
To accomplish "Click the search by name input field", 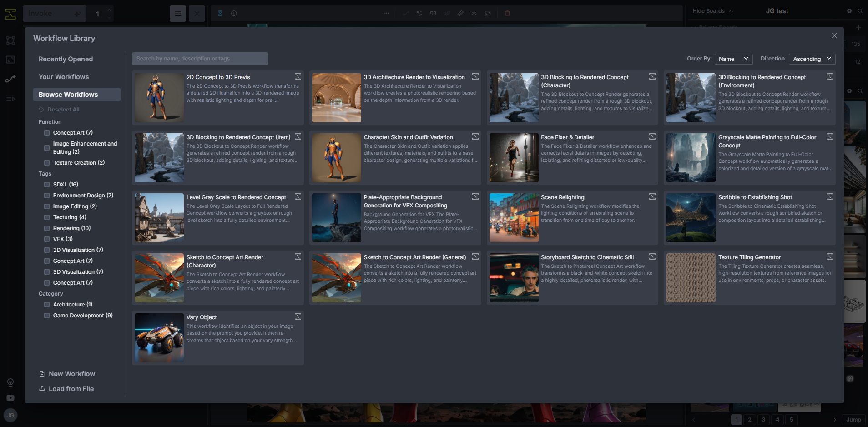I will pos(200,59).
